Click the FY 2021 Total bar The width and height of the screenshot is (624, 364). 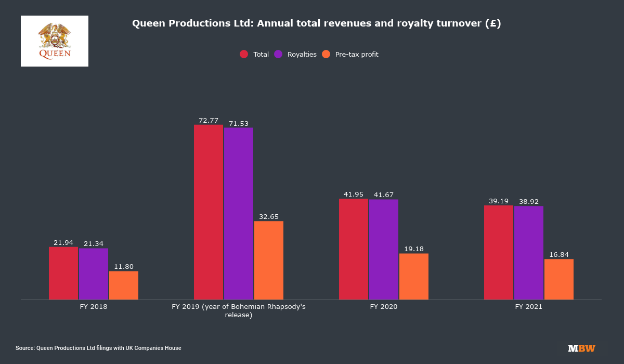click(499, 253)
